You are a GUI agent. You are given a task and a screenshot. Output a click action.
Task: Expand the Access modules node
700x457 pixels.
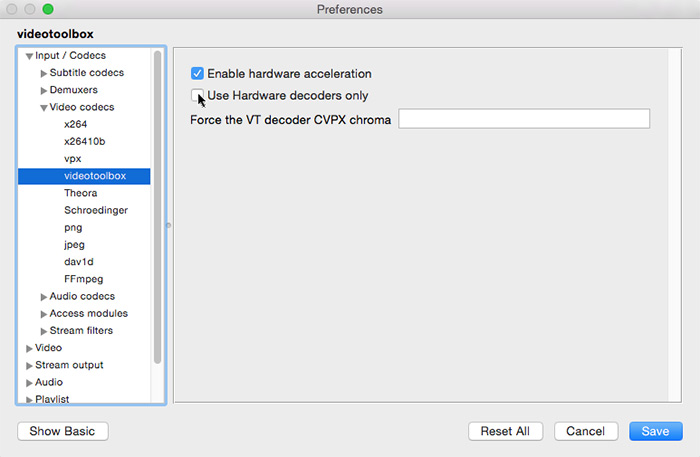point(43,314)
